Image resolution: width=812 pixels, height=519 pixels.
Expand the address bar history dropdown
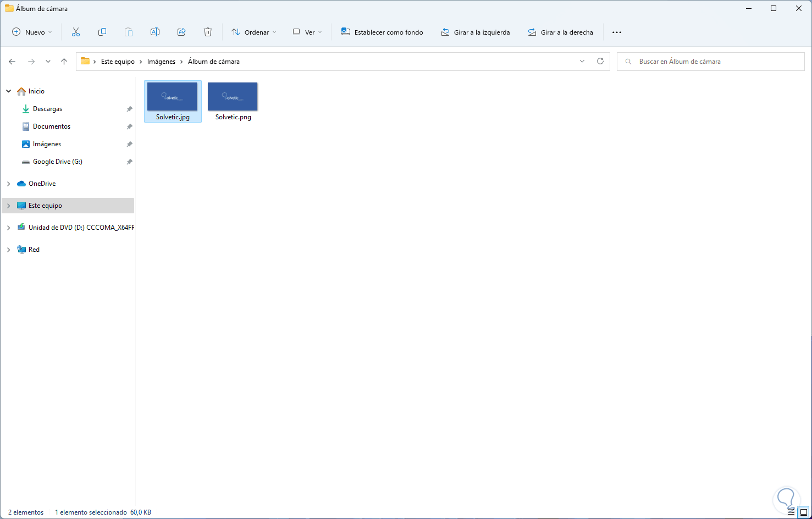(582, 62)
